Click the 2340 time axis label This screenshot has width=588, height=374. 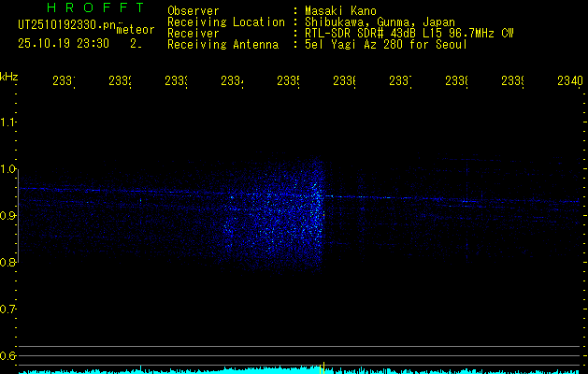click(x=570, y=81)
